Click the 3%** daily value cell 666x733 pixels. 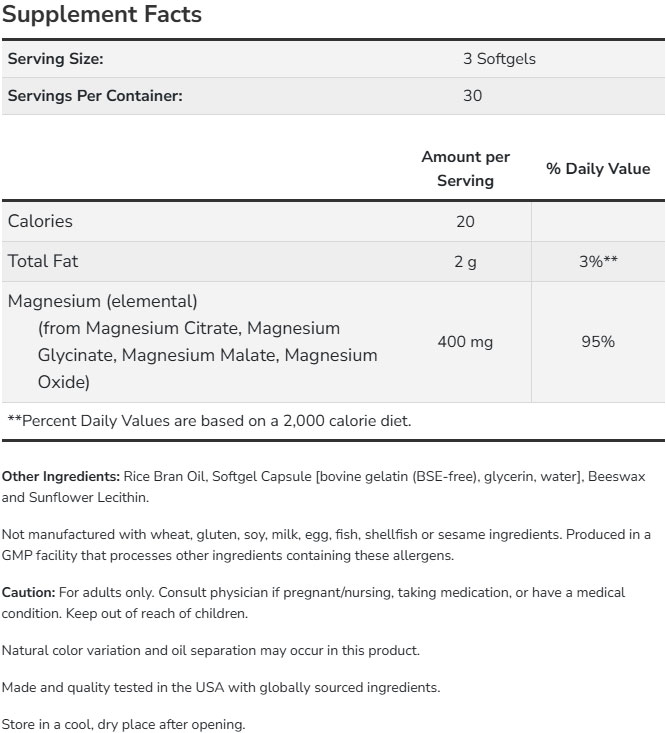pyautogui.click(x=598, y=261)
